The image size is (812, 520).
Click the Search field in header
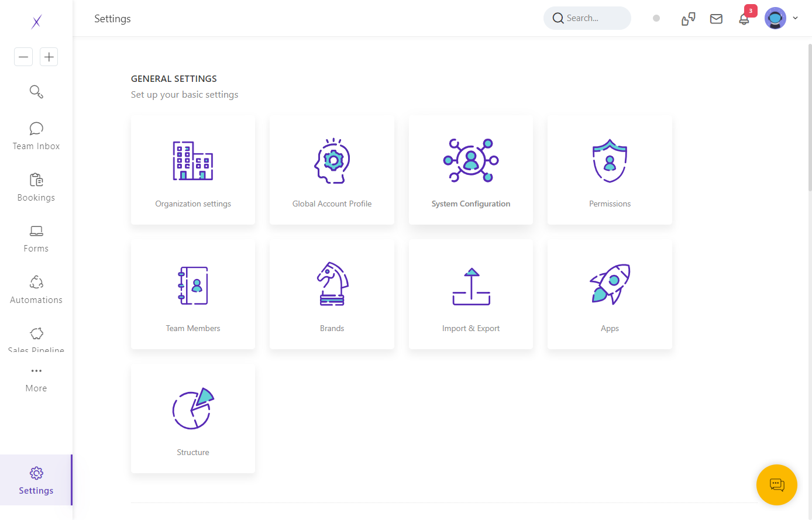click(587, 18)
